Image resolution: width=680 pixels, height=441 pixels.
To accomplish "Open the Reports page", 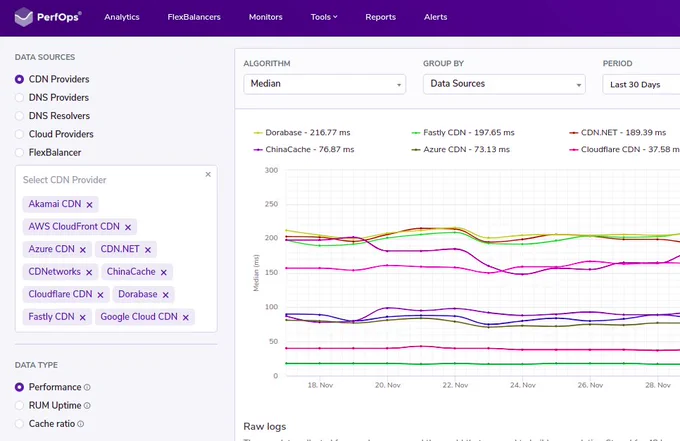I will [380, 17].
